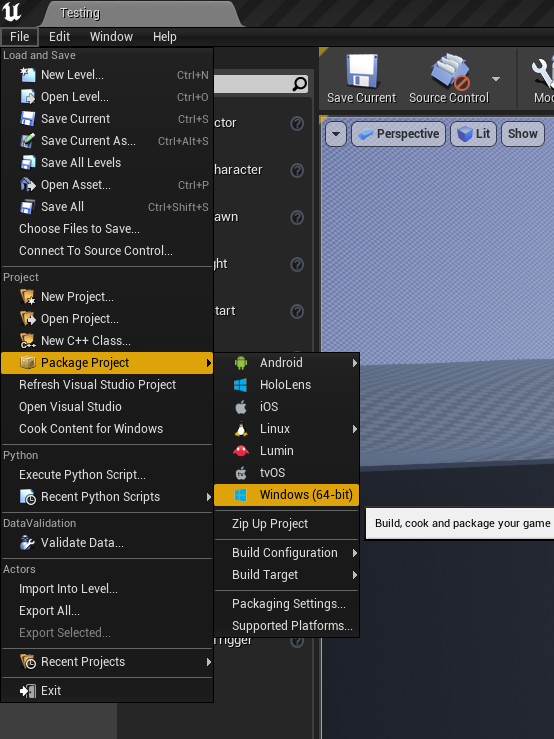The height and width of the screenshot is (739, 554).
Task: Select Cook Content for Windows
Action: pos(107,429)
